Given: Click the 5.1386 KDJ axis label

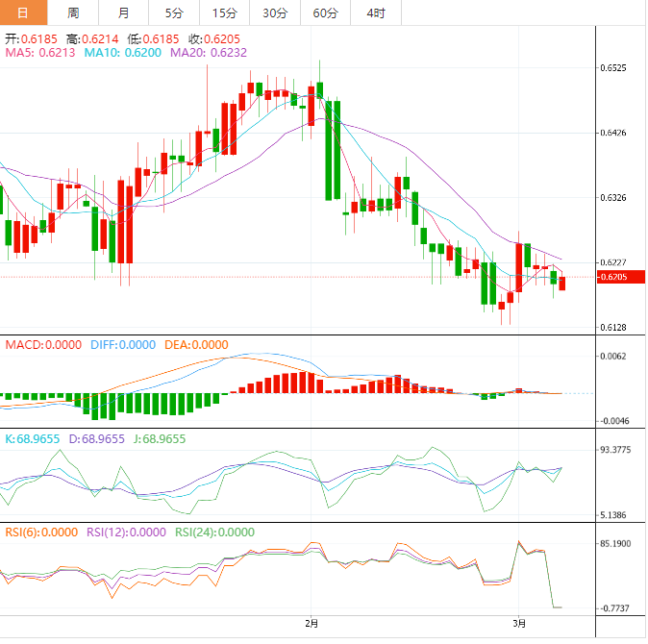Looking at the screenshot, I should (x=613, y=515).
